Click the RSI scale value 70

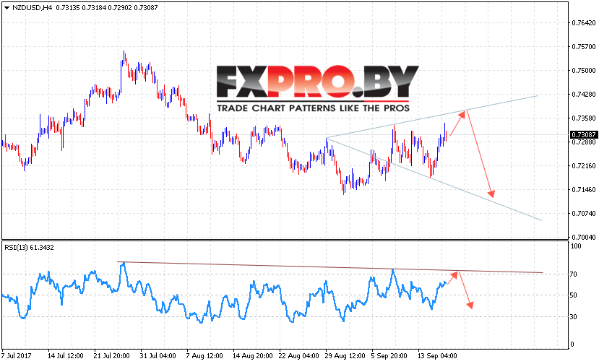pos(574,274)
